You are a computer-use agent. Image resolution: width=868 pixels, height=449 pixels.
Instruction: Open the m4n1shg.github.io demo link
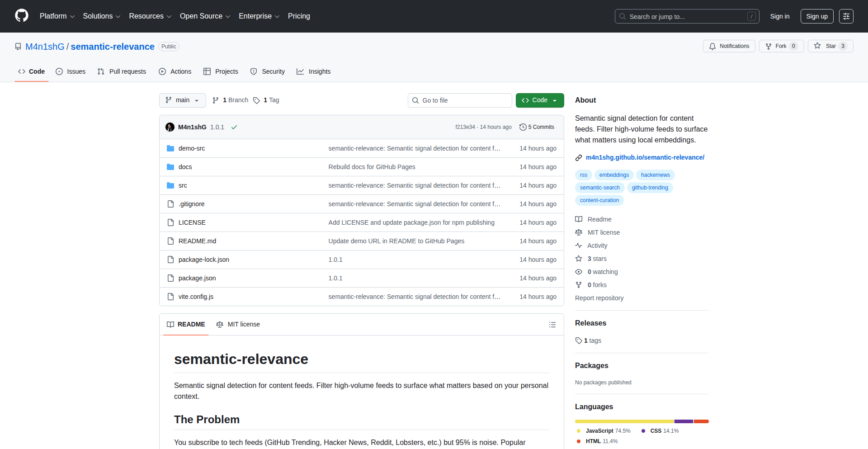(x=645, y=157)
